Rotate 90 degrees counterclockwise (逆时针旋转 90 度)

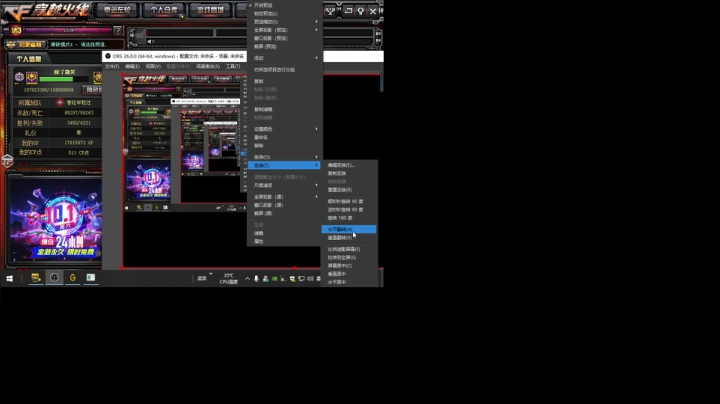click(349, 209)
